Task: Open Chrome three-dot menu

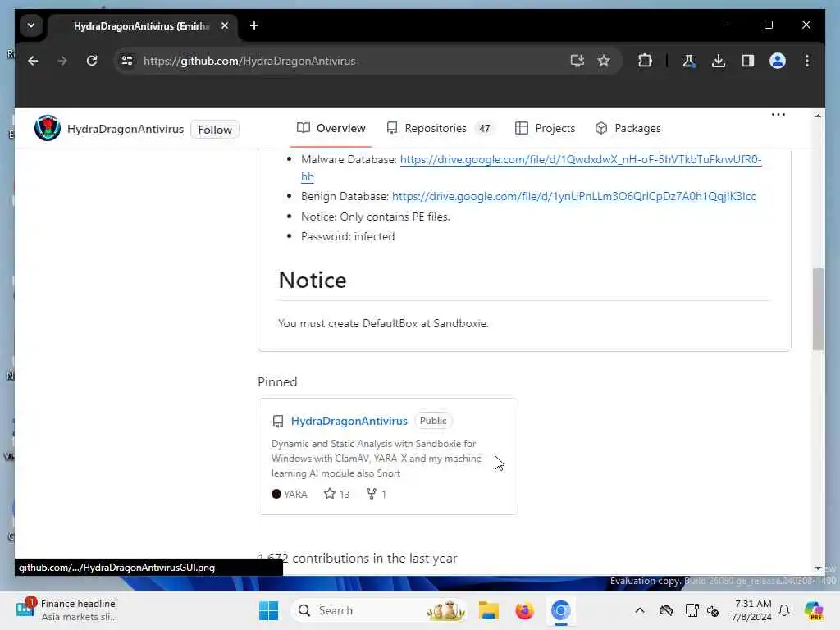Action: pyautogui.click(x=807, y=61)
